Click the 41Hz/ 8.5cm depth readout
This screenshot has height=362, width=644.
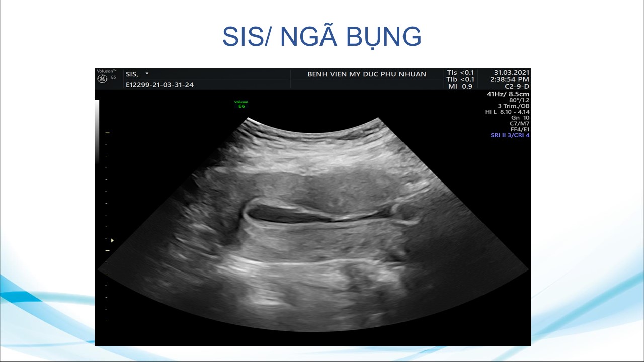(x=508, y=94)
